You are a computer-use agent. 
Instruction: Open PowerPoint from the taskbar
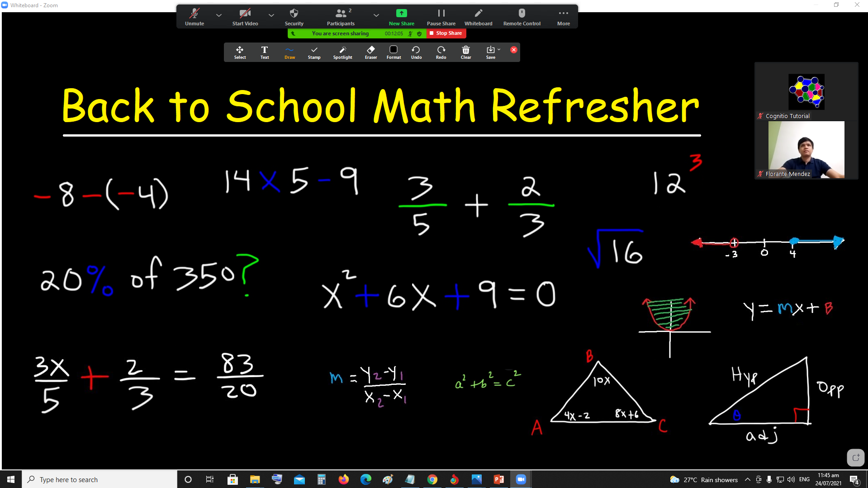(x=499, y=479)
